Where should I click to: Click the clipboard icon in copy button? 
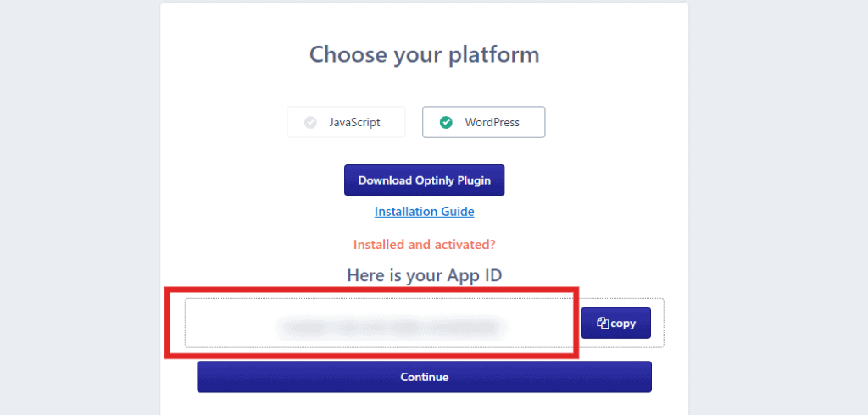[603, 324]
